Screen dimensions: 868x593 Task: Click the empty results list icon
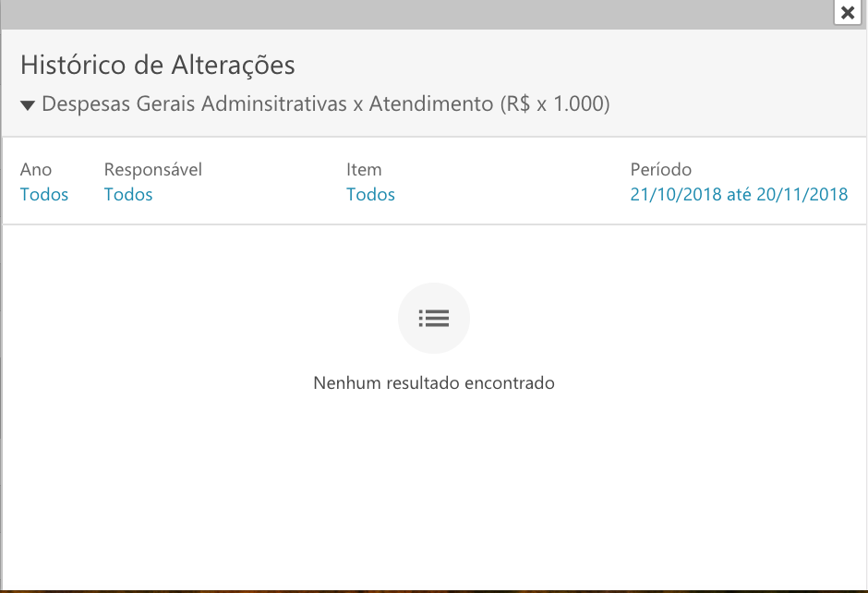(434, 318)
